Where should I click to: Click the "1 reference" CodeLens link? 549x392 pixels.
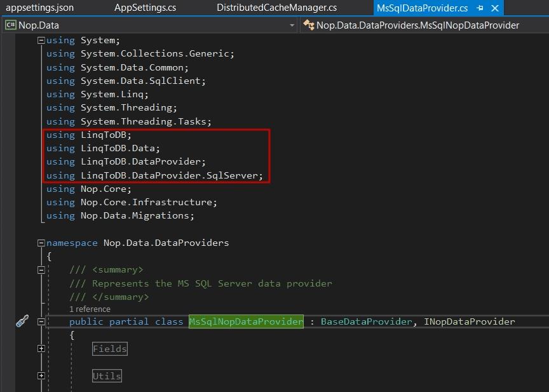pyautogui.click(x=90, y=309)
